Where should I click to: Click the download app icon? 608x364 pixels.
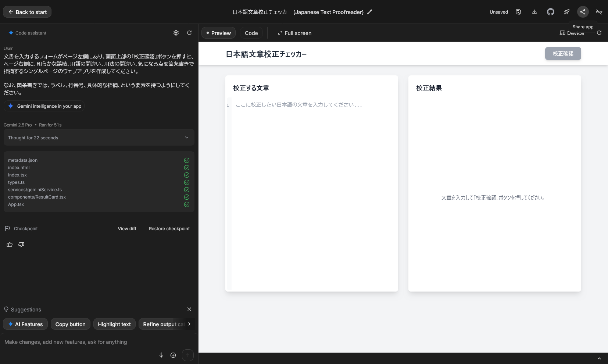pyautogui.click(x=534, y=12)
